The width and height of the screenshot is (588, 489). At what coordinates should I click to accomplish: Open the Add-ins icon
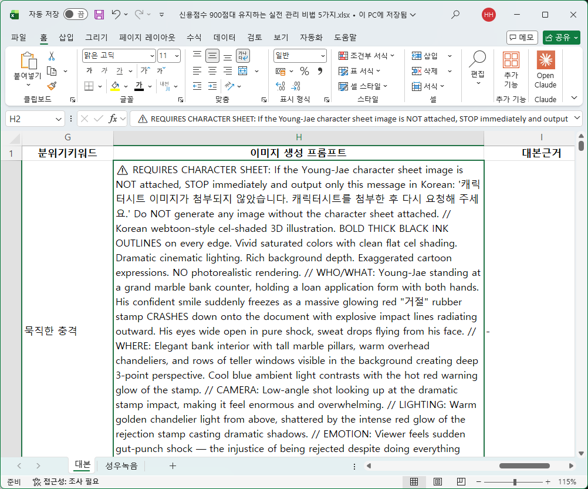(511, 60)
